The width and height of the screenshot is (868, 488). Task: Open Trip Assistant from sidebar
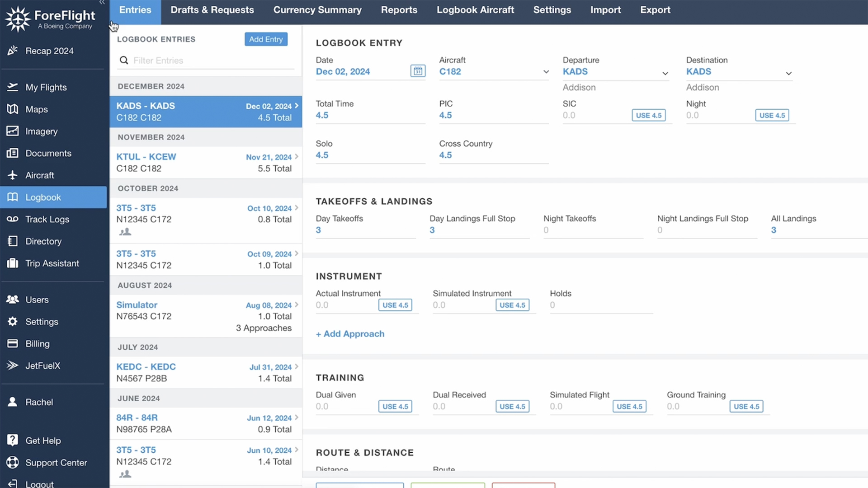tap(52, 263)
